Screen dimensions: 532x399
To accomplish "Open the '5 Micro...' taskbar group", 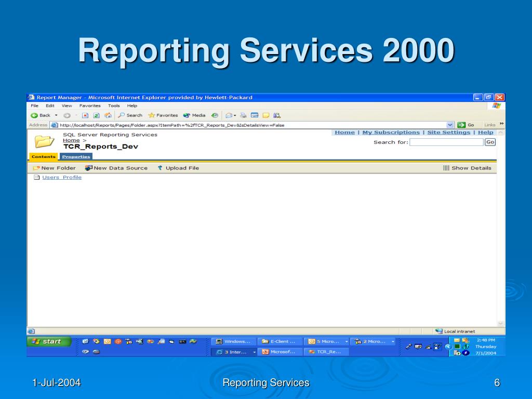I will (x=326, y=341).
